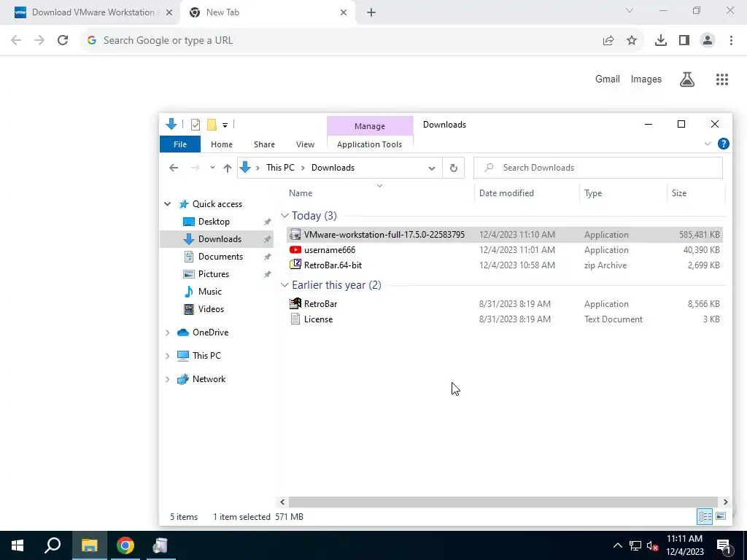
Task: Switch to details view layout icon
Action: coord(705,517)
